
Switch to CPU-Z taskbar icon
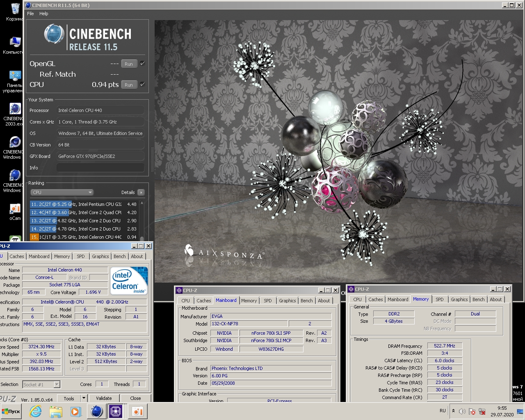point(116,411)
